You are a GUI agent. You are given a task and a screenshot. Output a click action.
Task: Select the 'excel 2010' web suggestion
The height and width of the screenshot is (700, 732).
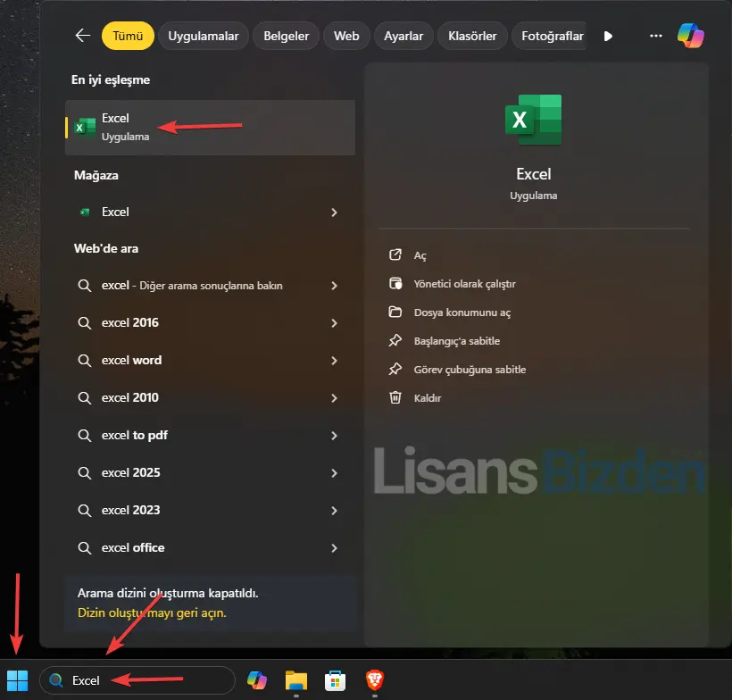point(210,397)
